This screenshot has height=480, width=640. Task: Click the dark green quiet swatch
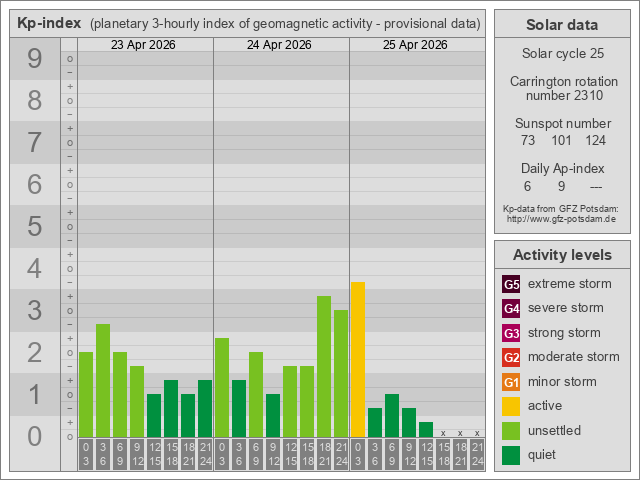[x=511, y=455]
